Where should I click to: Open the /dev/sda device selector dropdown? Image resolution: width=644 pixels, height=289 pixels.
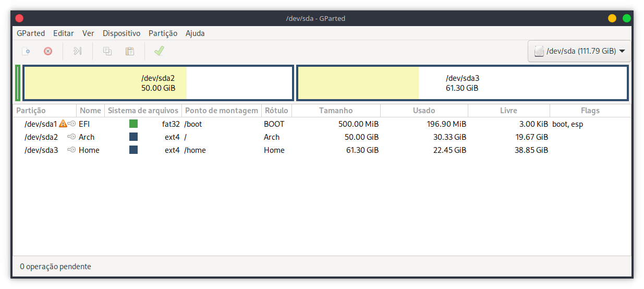[x=579, y=51]
